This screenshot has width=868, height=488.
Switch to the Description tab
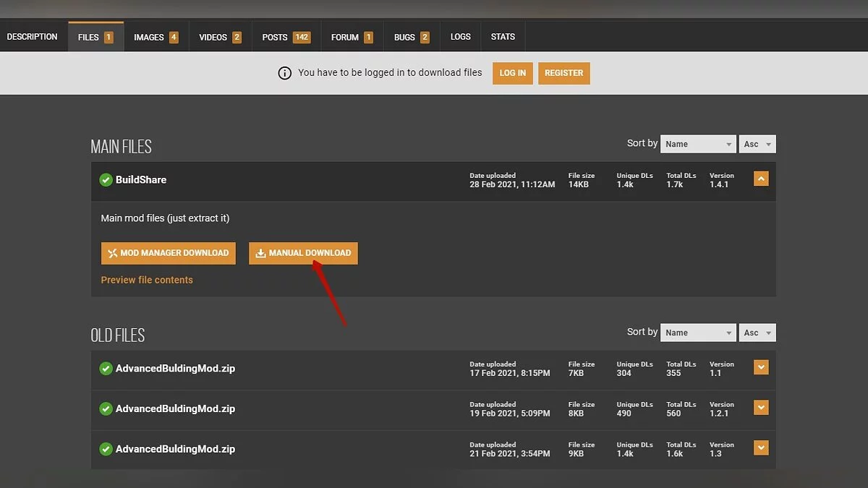point(33,37)
